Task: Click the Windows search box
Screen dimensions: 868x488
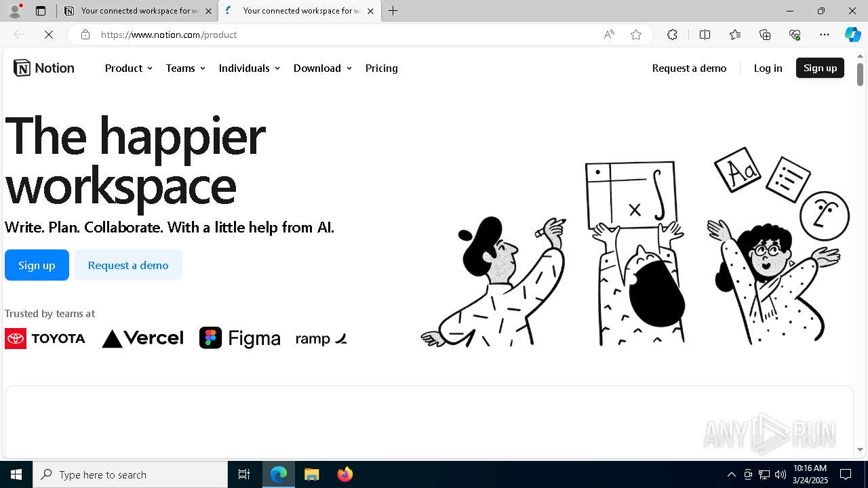Action: [130, 474]
